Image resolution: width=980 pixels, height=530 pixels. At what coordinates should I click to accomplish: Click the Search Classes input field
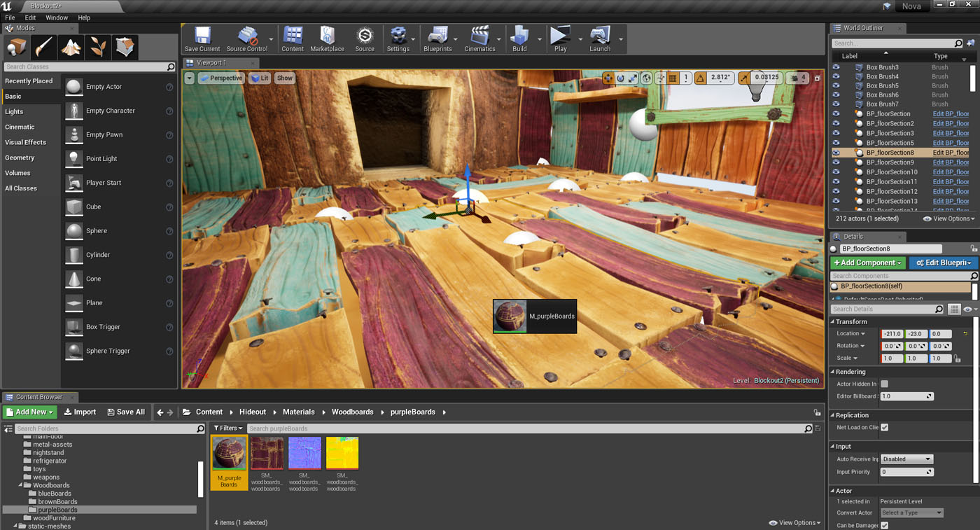pos(90,67)
